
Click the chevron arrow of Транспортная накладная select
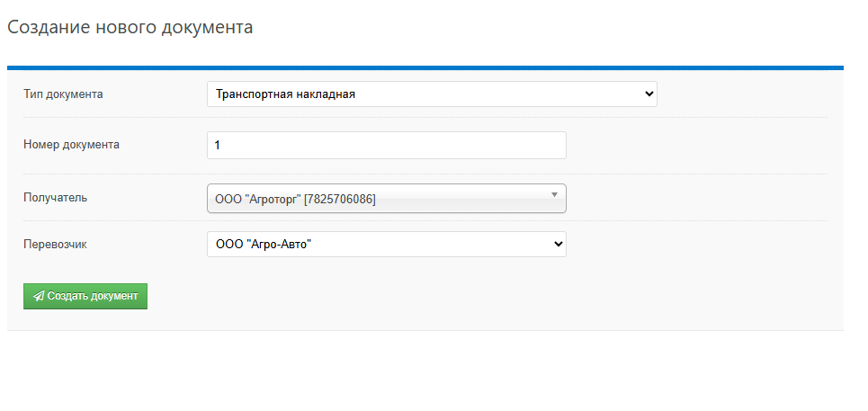[x=649, y=94]
